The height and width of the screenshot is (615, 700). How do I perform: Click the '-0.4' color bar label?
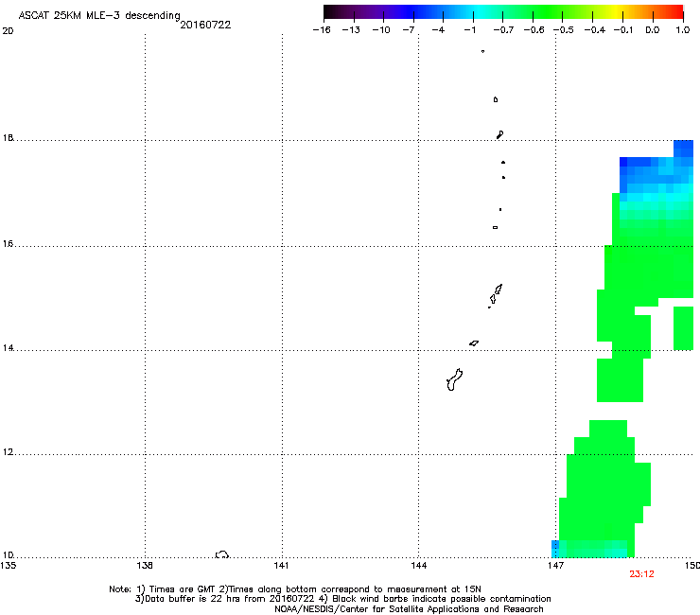pos(595,30)
